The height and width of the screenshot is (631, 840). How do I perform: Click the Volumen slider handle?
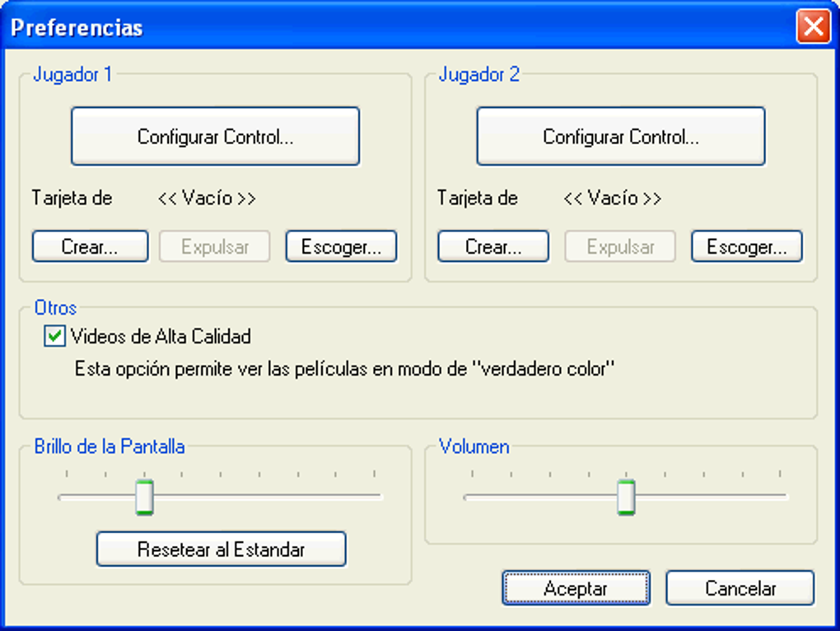pyautogui.click(x=627, y=497)
